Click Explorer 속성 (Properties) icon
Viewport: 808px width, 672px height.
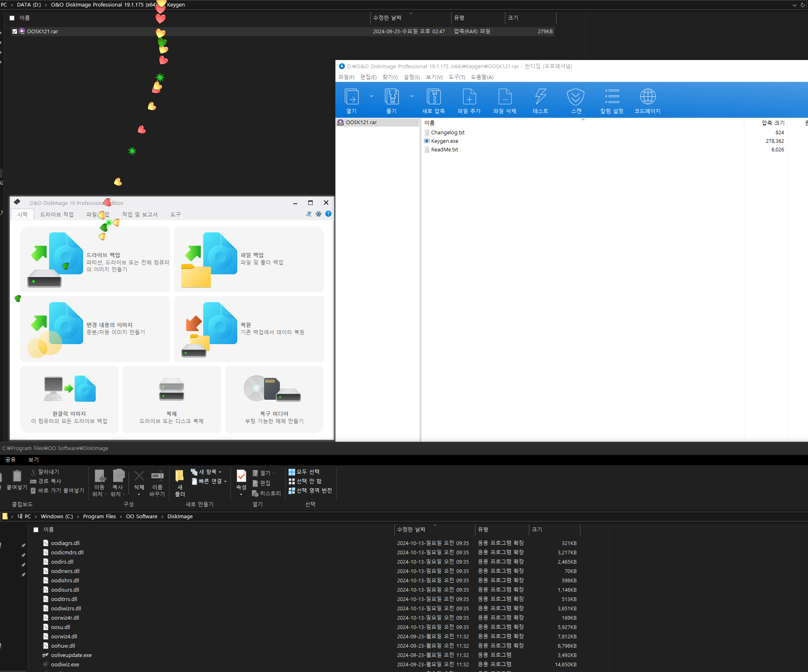pos(241,476)
